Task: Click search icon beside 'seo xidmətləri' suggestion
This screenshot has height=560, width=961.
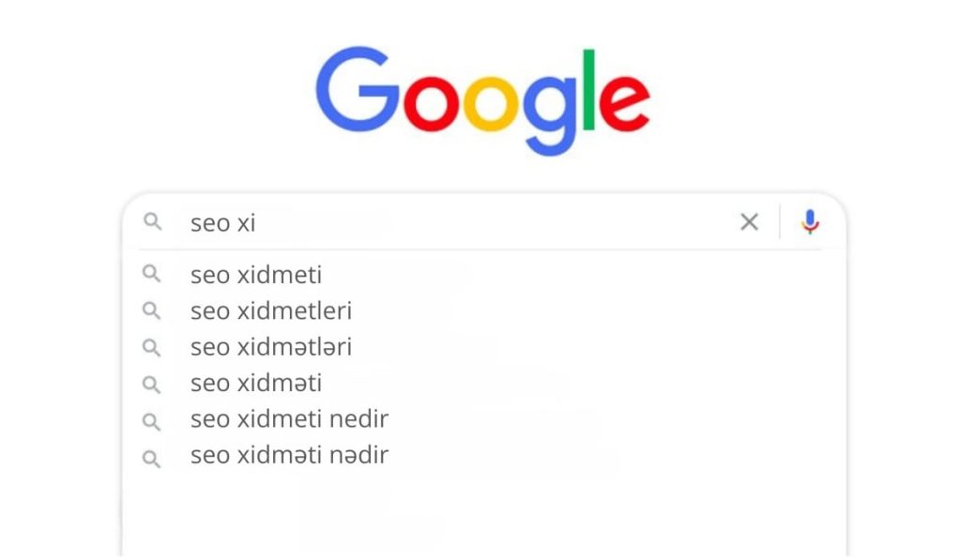Action: coord(152,347)
